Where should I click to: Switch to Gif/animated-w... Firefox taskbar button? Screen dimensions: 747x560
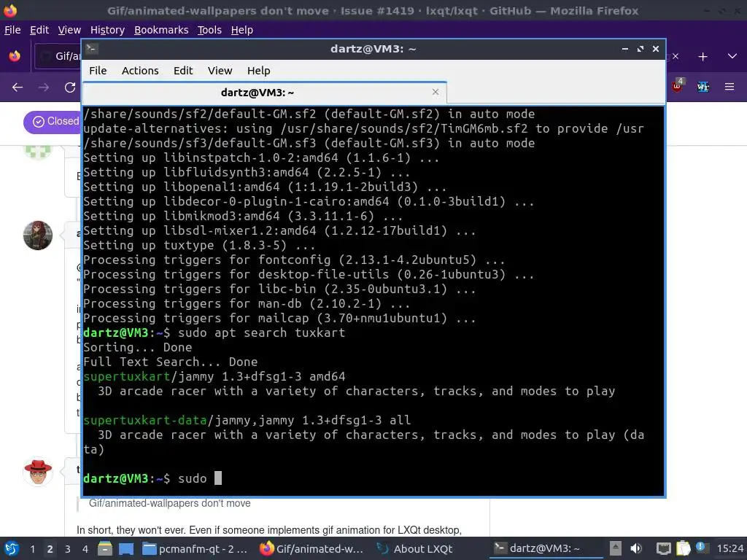click(x=311, y=548)
